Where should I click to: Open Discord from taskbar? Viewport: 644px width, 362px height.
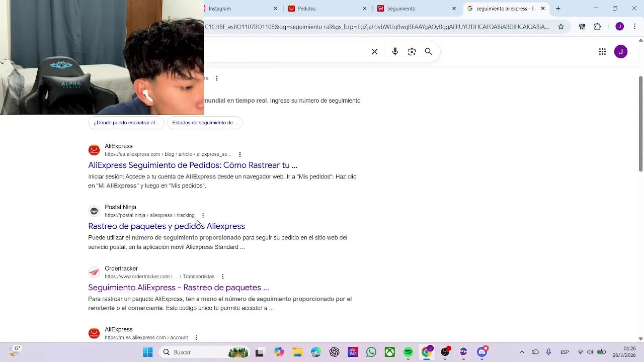(x=482, y=352)
